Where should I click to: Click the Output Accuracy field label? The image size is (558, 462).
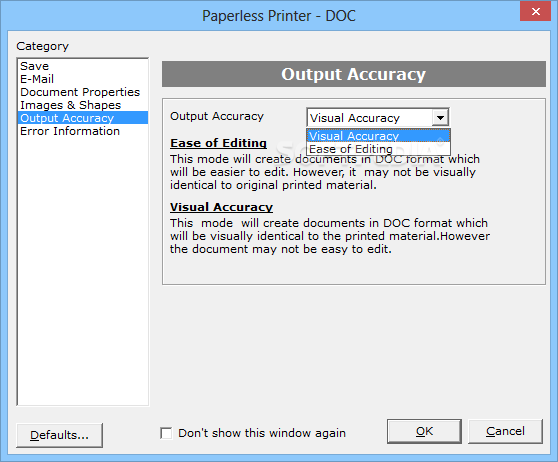pyautogui.click(x=217, y=116)
